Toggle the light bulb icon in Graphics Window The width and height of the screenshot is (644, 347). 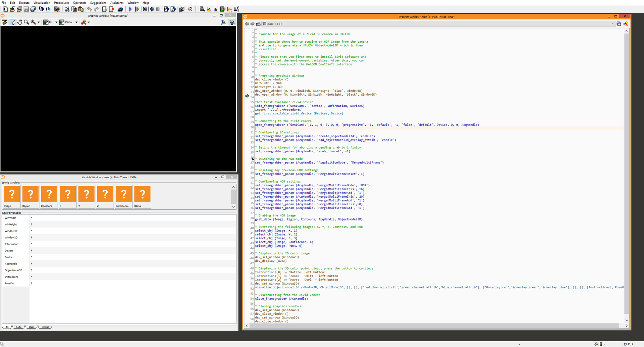[232, 22]
